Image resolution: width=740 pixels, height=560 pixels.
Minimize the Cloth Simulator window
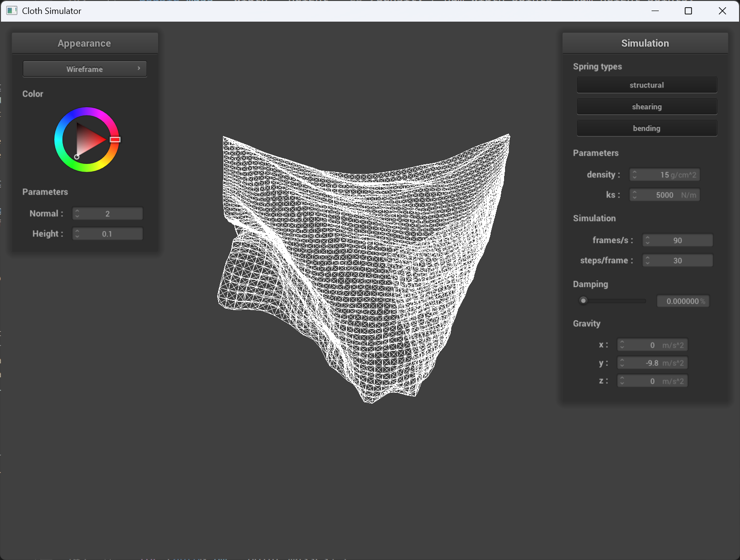(x=655, y=11)
